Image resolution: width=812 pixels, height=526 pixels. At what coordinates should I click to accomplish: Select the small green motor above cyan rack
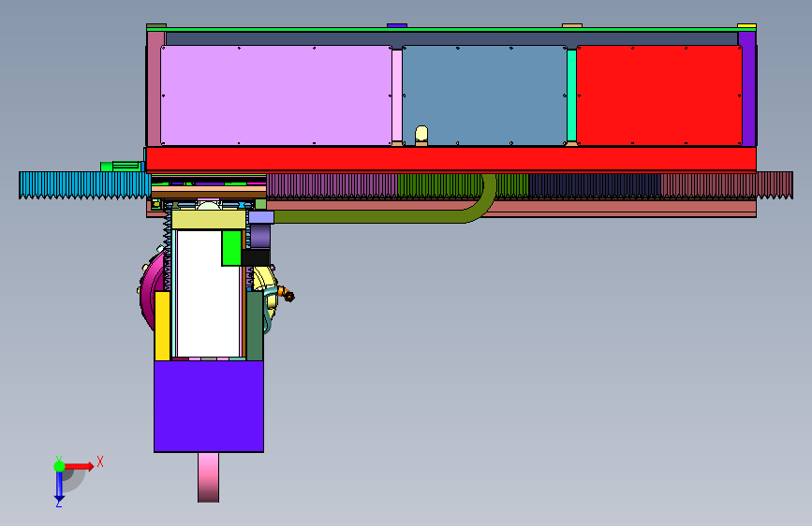[x=123, y=167]
